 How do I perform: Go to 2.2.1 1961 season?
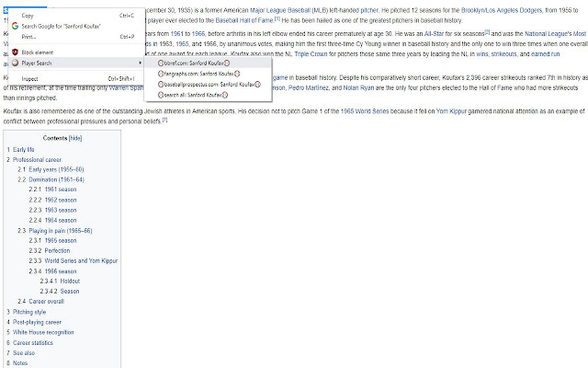(x=52, y=190)
